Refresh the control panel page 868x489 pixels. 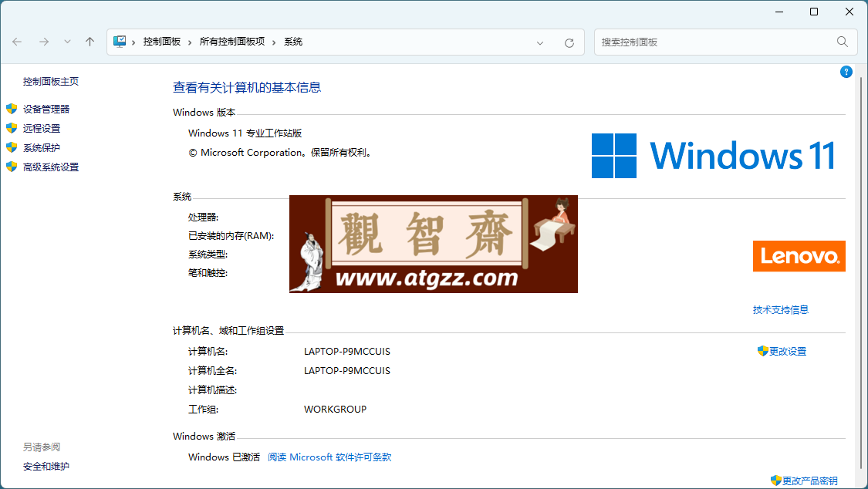tap(569, 43)
